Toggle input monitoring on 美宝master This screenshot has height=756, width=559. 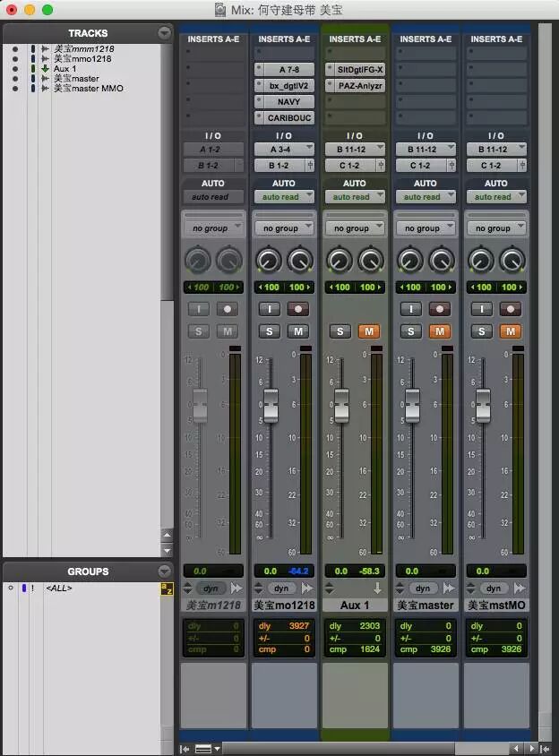pos(411,309)
